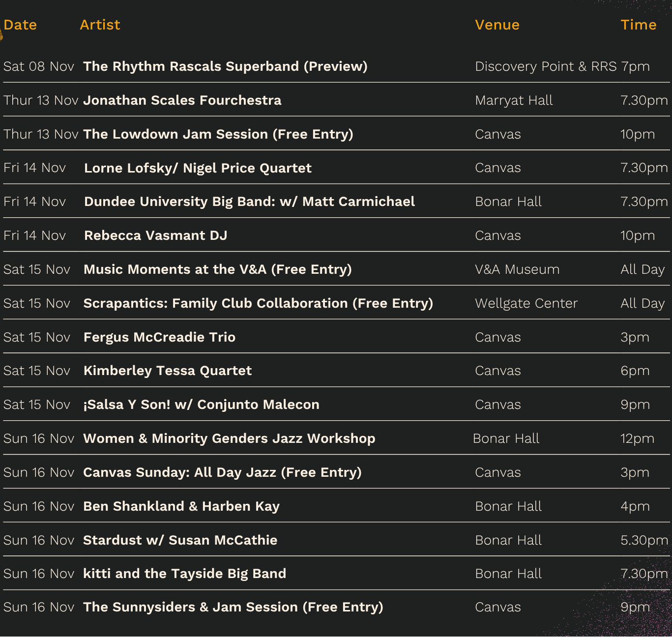Click the Kimberley Tessa Quartet listing
The width and height of the screenshot is (672, 637).
coord(168,371)
